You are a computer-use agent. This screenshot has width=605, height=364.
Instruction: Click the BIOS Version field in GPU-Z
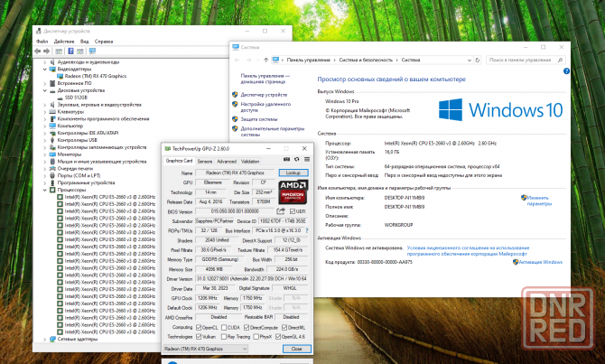coord(235,211)
